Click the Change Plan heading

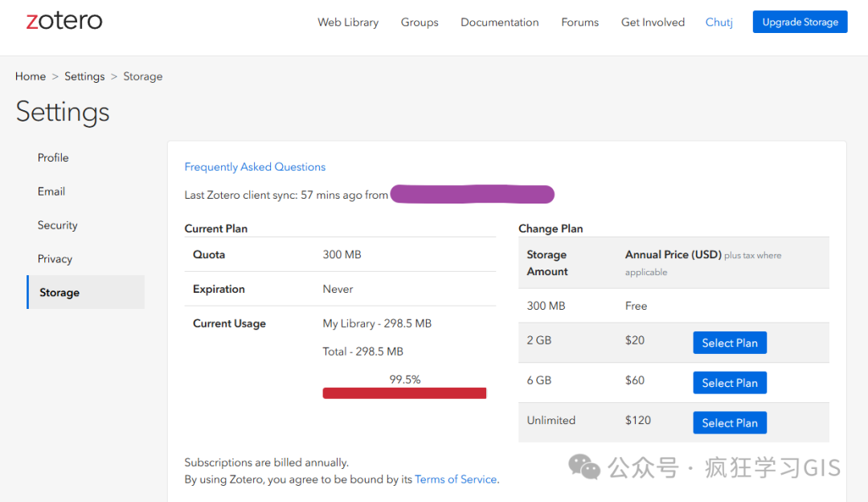(551, 228)
